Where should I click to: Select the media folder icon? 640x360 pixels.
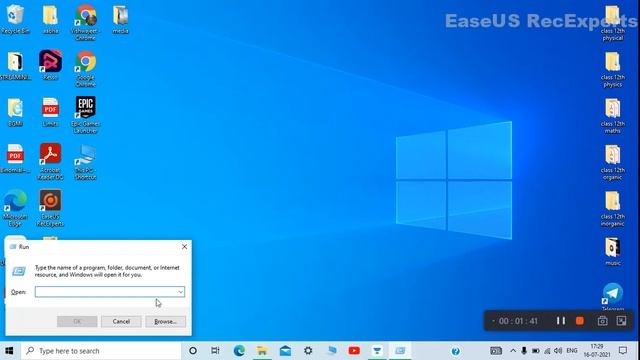tap(120, 19)
